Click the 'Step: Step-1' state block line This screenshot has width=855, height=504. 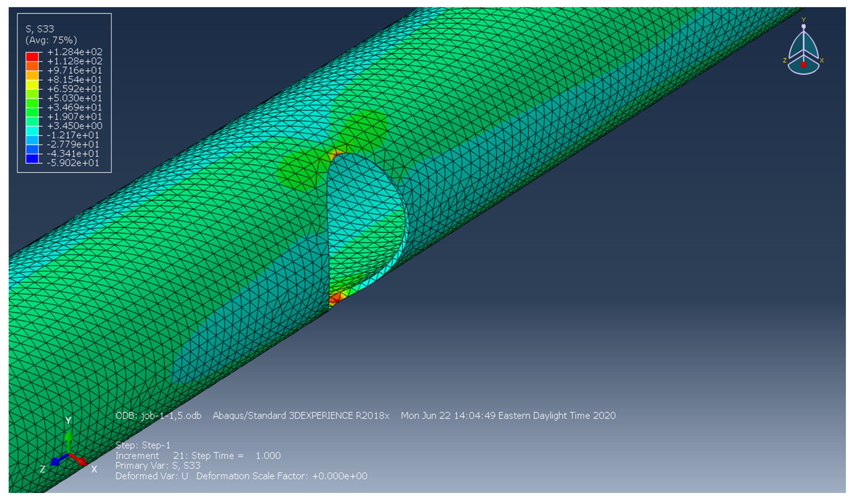tap(143, 445)
